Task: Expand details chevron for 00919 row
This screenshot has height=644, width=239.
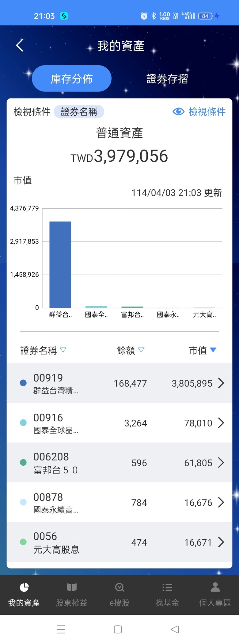Action: click(x=221, y=383)
